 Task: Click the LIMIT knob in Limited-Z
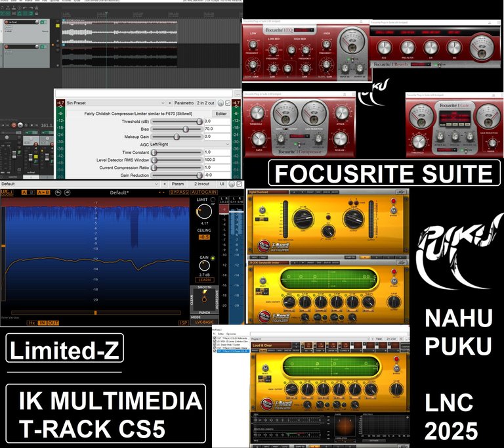click(204, 212)
